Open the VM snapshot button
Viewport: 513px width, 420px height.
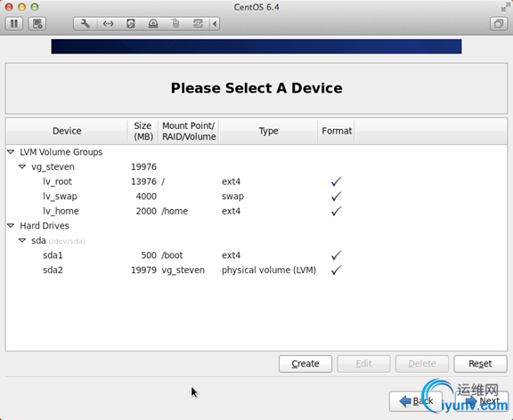tap(37, 24)
